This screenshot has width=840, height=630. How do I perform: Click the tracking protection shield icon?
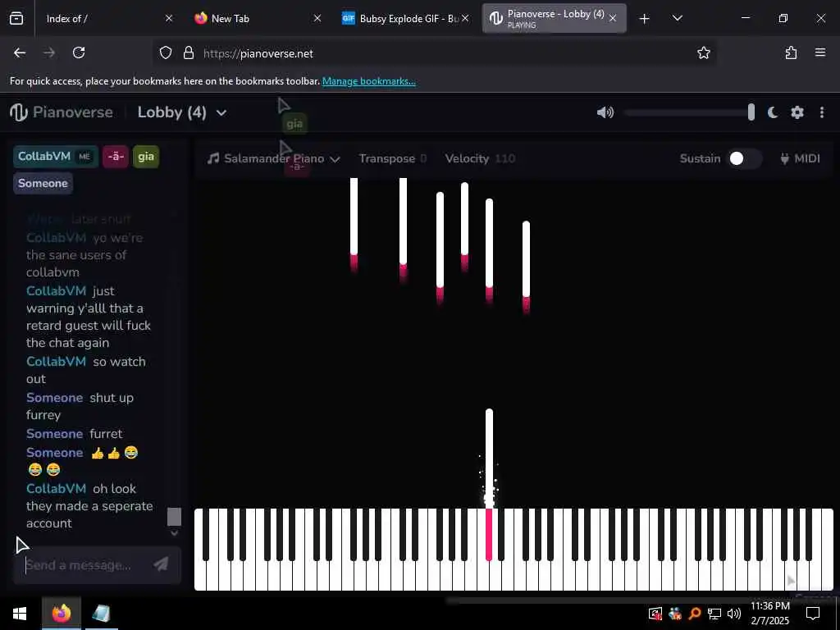[166, 53]
